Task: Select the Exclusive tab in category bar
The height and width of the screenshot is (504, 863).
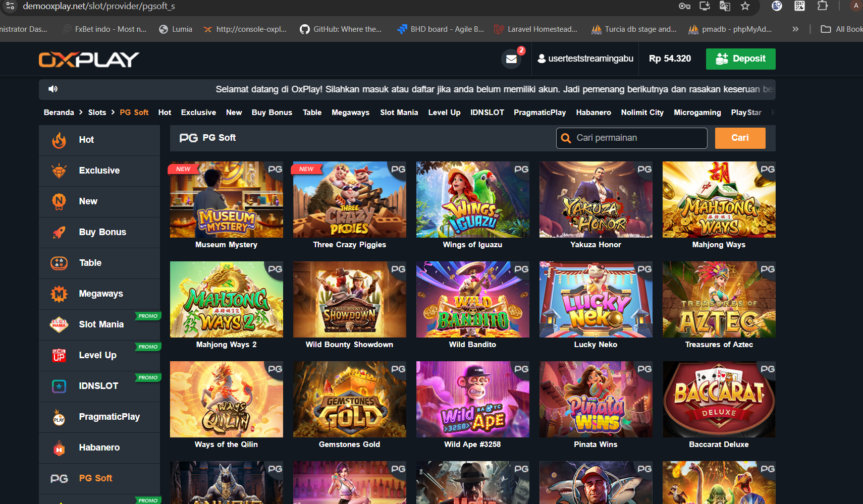Action: [x=198, y=113]
